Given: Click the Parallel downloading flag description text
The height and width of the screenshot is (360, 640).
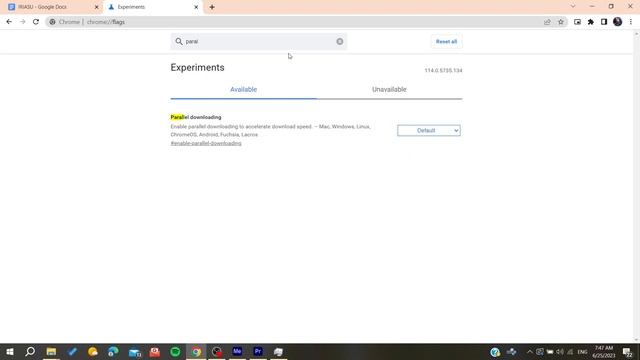Looking at the screenshot, I should (271, 131).
